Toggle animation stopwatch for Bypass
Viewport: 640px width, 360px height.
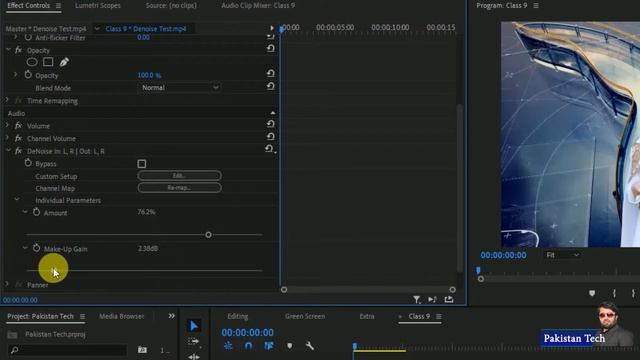tap(28, 163)
